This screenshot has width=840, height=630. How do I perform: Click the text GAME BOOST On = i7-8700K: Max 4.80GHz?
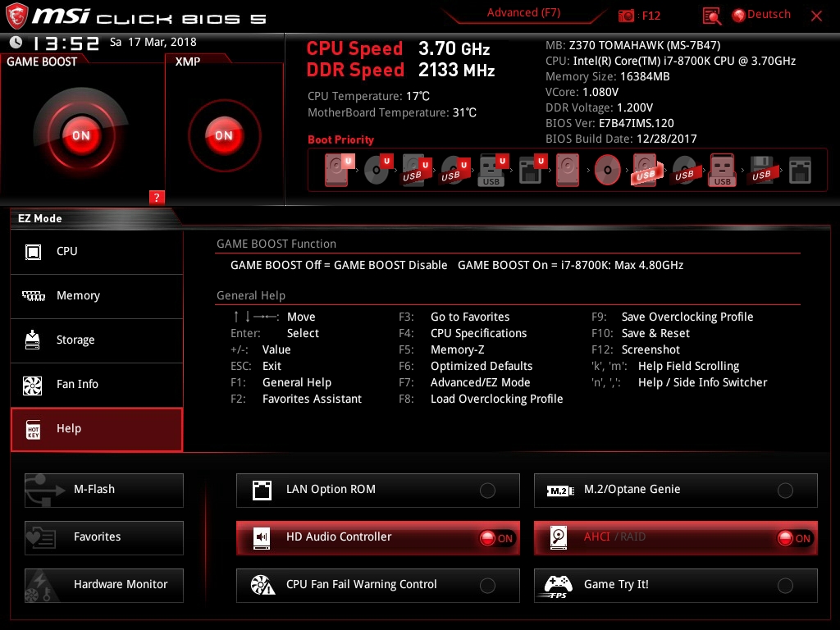571,265
